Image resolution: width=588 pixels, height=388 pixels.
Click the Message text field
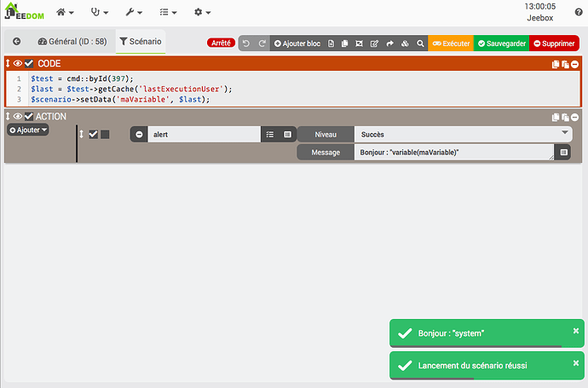tap(454, 153)
